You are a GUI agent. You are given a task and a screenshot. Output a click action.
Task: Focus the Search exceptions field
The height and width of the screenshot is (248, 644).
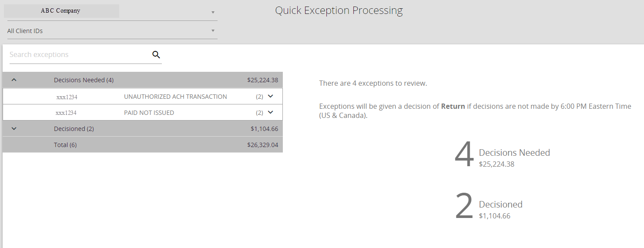[x=79, y=55]
